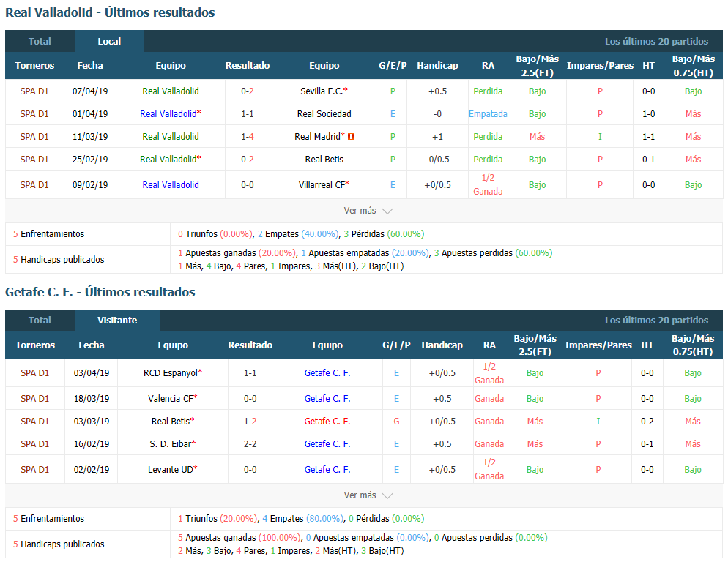Click Los últimos 20 partidos in Getafe panel
The width and height of the screenshot is (728, 562).
tap(656, 321)
